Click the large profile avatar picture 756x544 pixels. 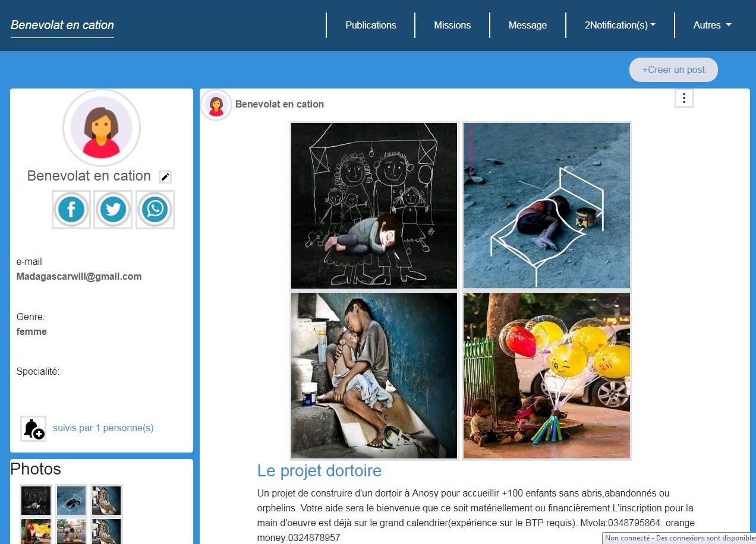pyautogui.click(x=102, y=128)
